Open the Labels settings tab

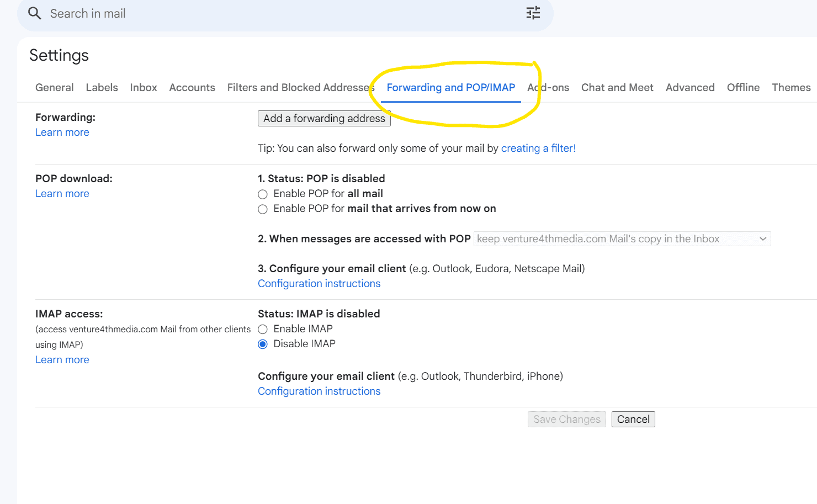(102, 88)
